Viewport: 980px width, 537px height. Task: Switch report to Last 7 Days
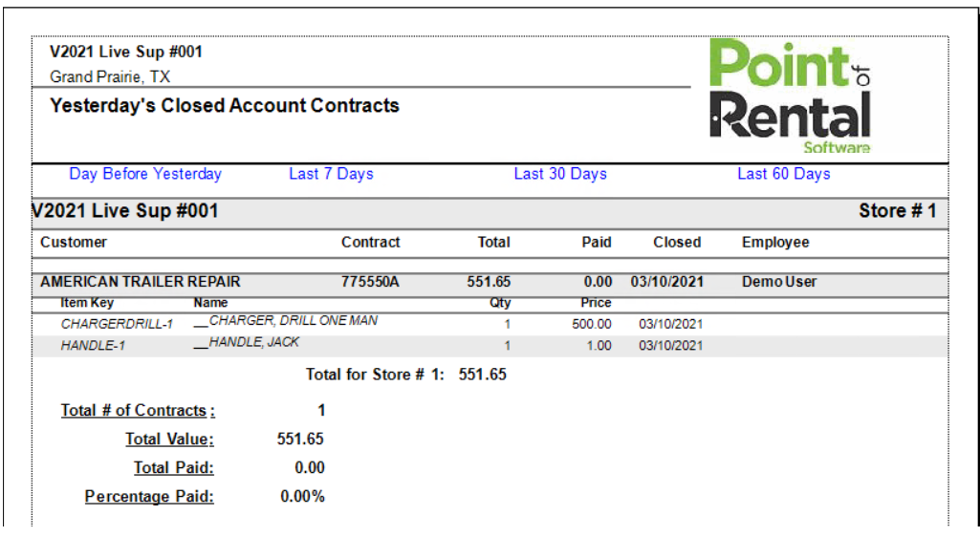click(x=331, y=174)
